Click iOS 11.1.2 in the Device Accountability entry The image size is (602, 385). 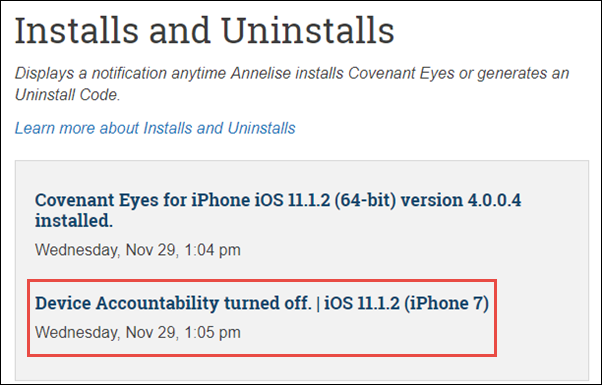362,303
